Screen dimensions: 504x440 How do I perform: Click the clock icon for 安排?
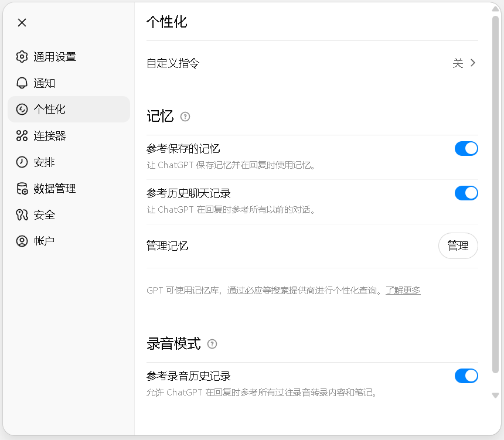coord(22,162)
